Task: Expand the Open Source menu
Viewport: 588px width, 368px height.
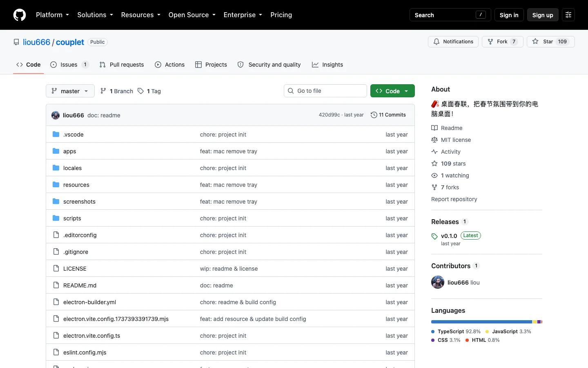Action: click(x=192, y=15)
